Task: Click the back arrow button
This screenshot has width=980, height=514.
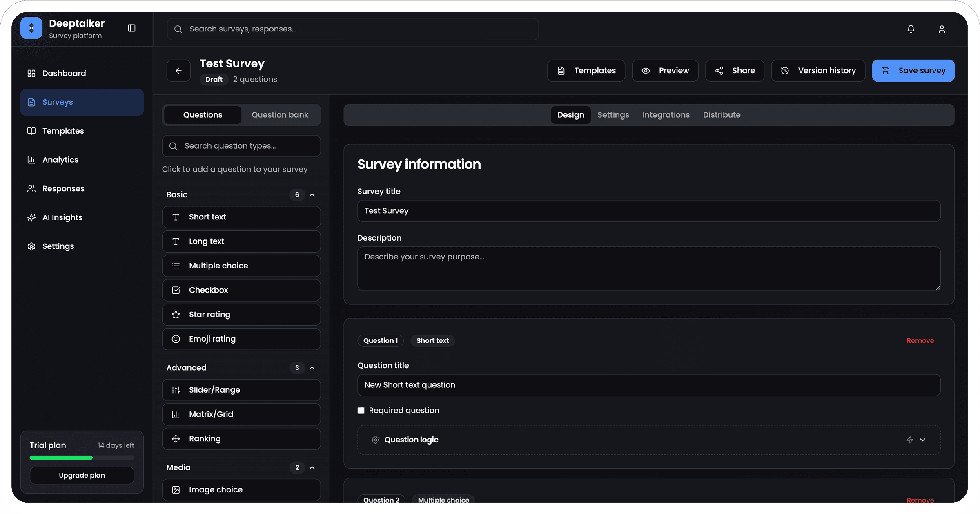Action: (x=178, y=71)
